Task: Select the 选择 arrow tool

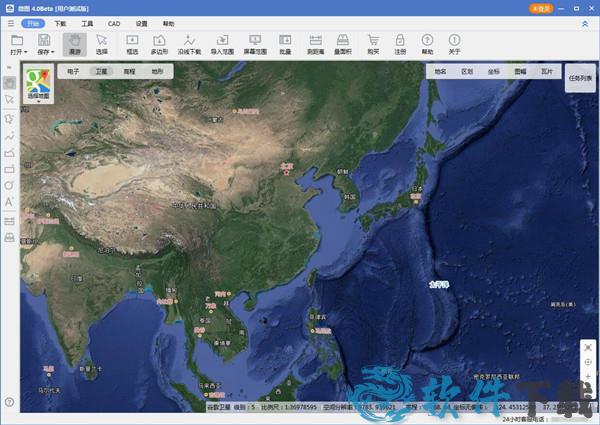Action: click(101, 44)
